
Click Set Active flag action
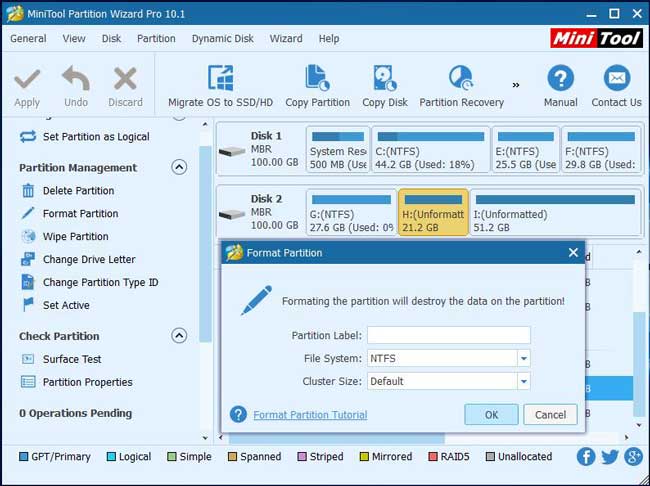coord(55,305)
